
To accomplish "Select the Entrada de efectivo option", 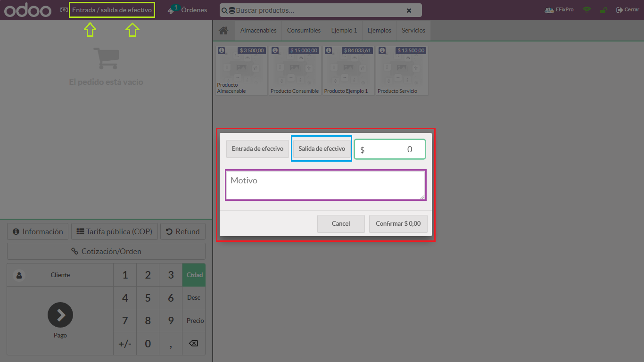I will (x=257, y=148).
